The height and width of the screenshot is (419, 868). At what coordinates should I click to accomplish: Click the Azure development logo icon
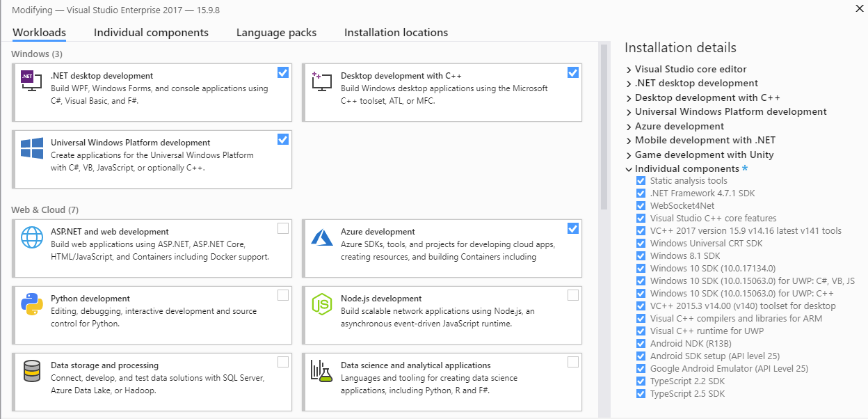[322, 237]
